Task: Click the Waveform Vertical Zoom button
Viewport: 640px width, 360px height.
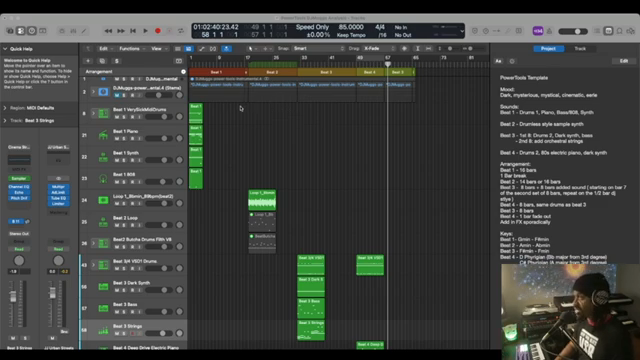Action: [404, 49]
